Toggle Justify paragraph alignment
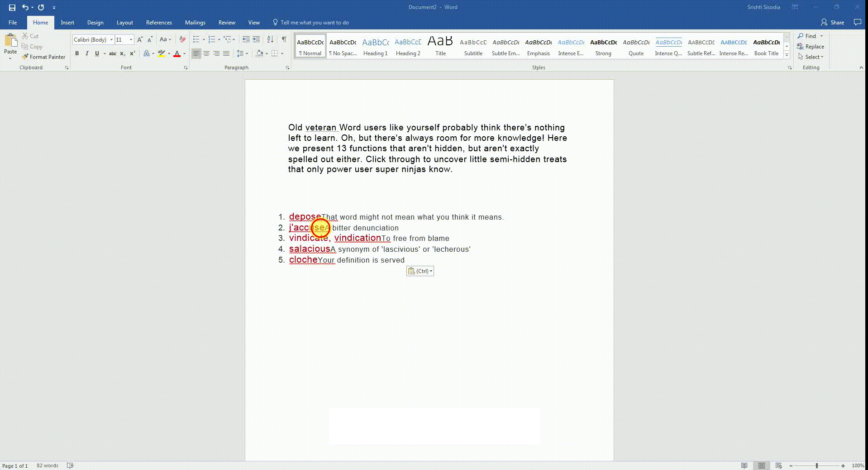This screenshot has width=868, height=470. click(226, 53)
